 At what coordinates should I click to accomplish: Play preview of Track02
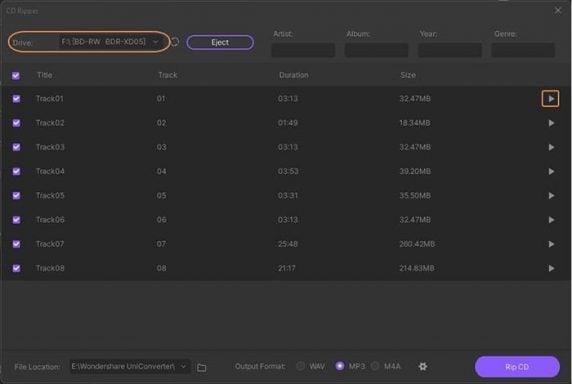coord(551,123)
